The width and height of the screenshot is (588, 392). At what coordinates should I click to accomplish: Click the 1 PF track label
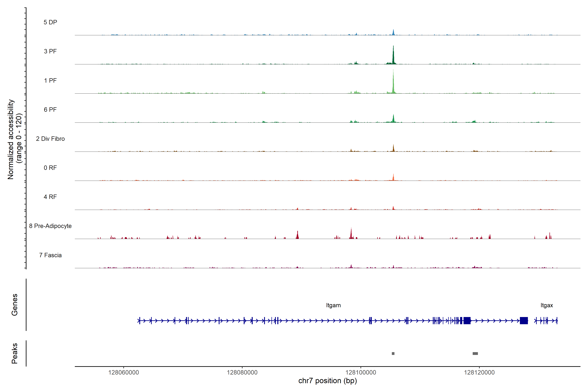click(50, 81)
